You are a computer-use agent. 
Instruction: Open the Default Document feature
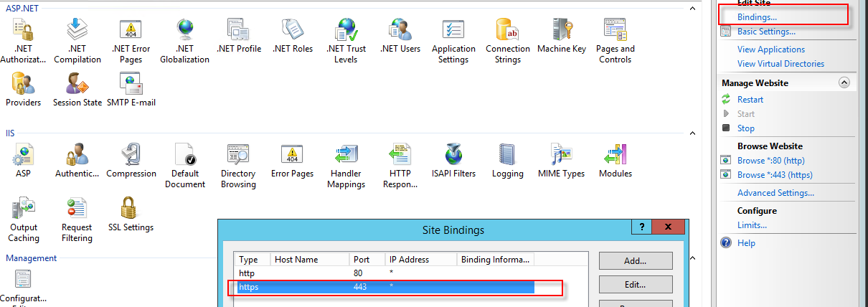coord(186,165)
